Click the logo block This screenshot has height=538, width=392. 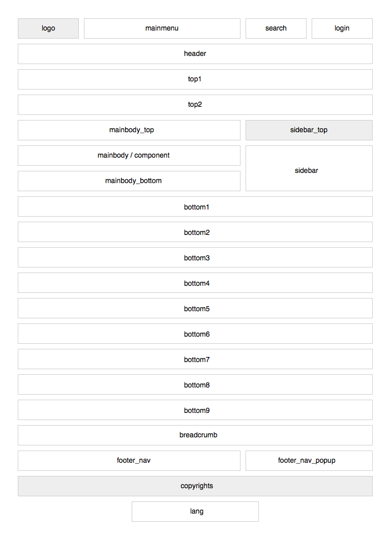pyautogui.click(x=48, y=28)
